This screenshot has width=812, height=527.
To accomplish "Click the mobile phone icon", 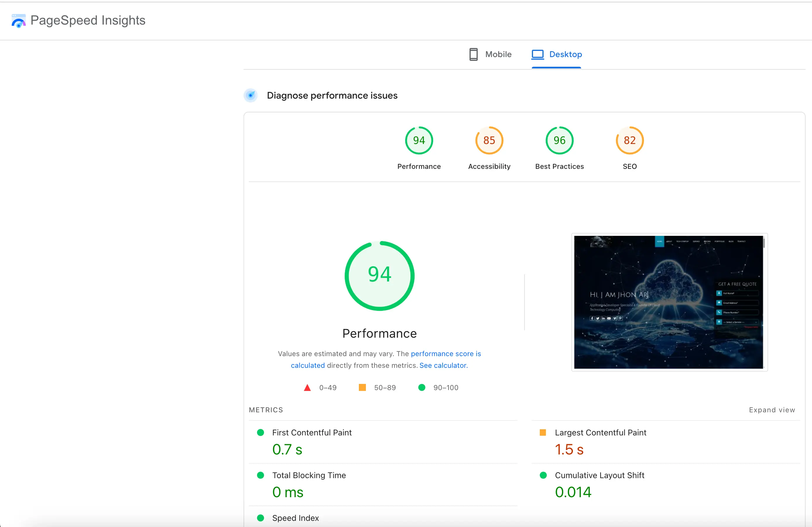I will 473,54.
